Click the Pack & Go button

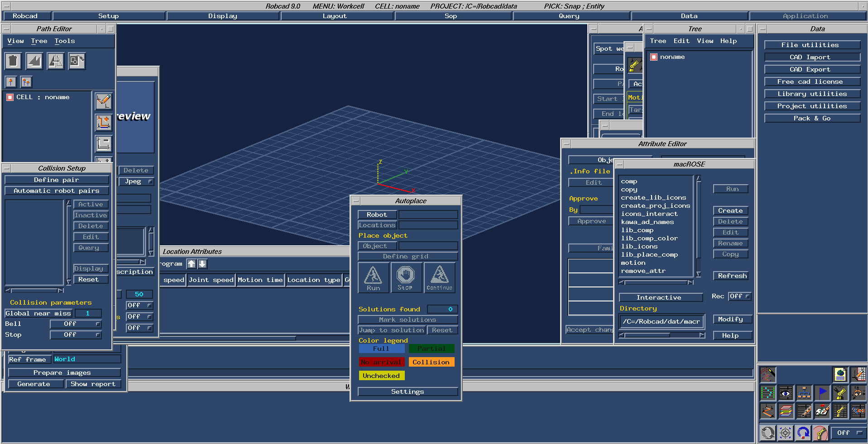(x=812, y=119)
